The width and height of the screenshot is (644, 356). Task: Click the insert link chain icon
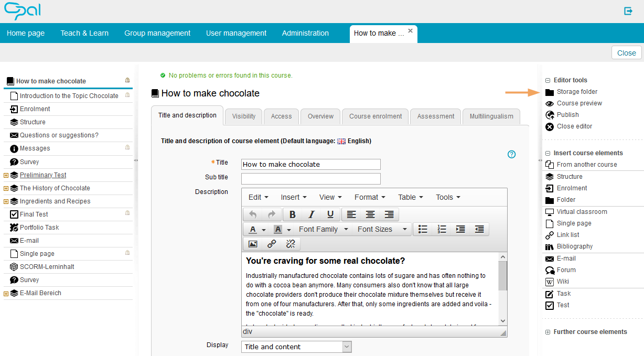click(x=272, y=244)
